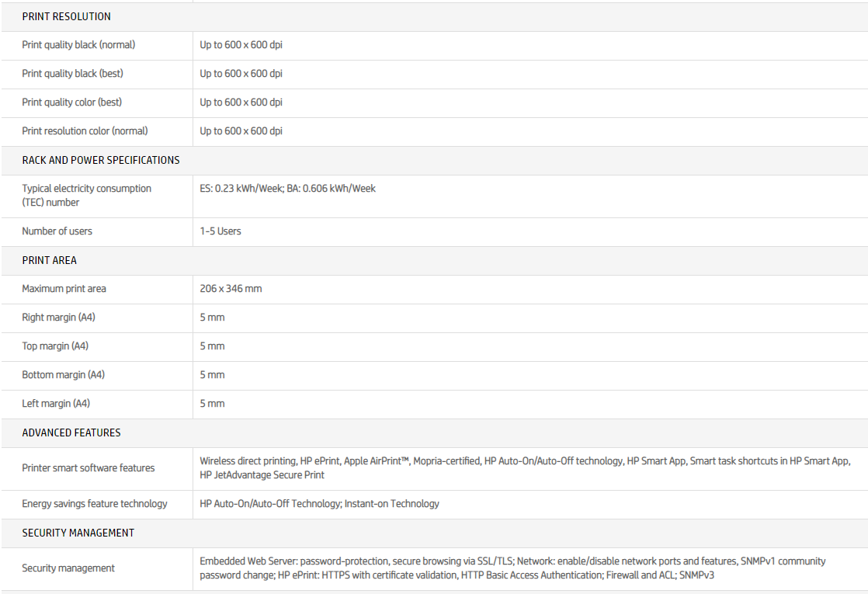Click the 'Print quality black (normal)' label
This screenshot has width=868, height=594.
pyautogui.click(x=78, y=45)
